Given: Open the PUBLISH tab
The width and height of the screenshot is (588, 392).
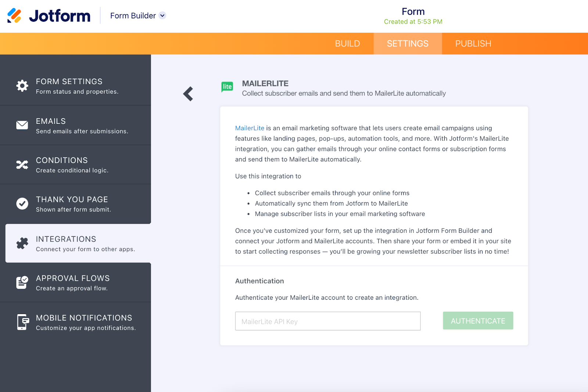Looking at the screenshot, I should 473,44.
